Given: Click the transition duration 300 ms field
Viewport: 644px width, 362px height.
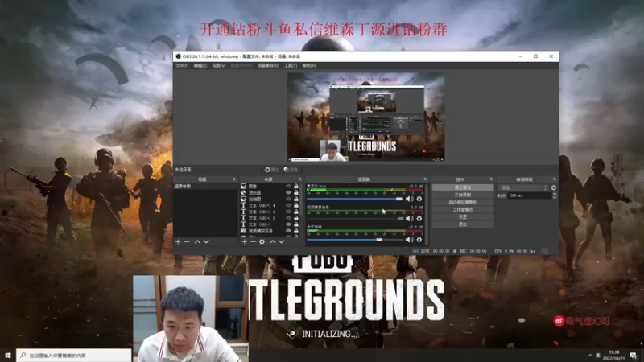Looking at the screenshot, I should coord(530,195).
